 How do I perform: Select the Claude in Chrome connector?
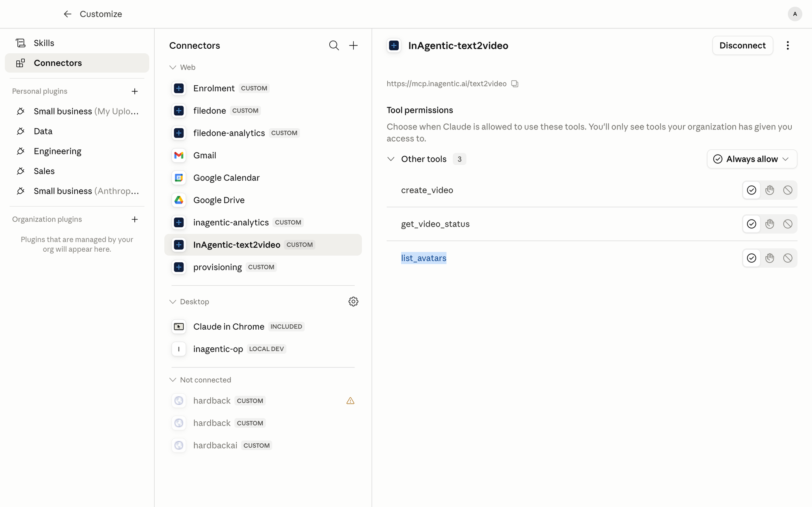(263, 327)
